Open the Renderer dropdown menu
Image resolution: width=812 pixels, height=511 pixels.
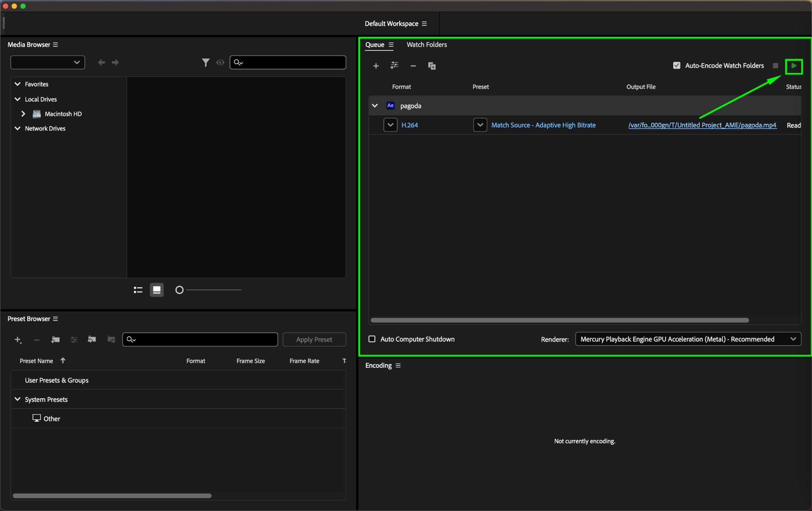click(688, 339)
